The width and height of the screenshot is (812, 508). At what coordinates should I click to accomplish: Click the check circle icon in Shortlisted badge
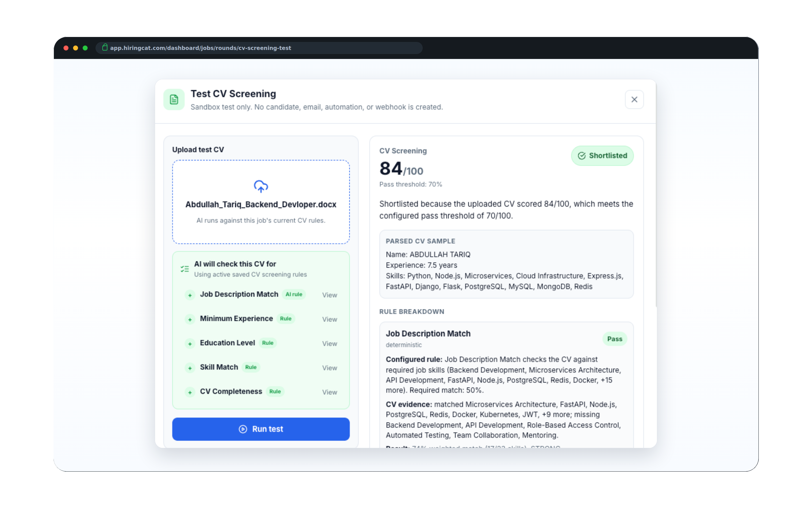point(581,156)
